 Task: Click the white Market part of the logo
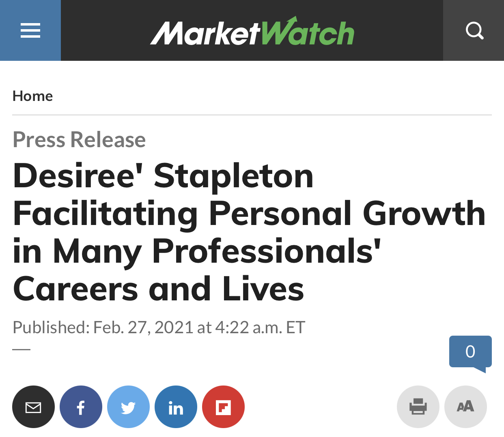[205, 33]
